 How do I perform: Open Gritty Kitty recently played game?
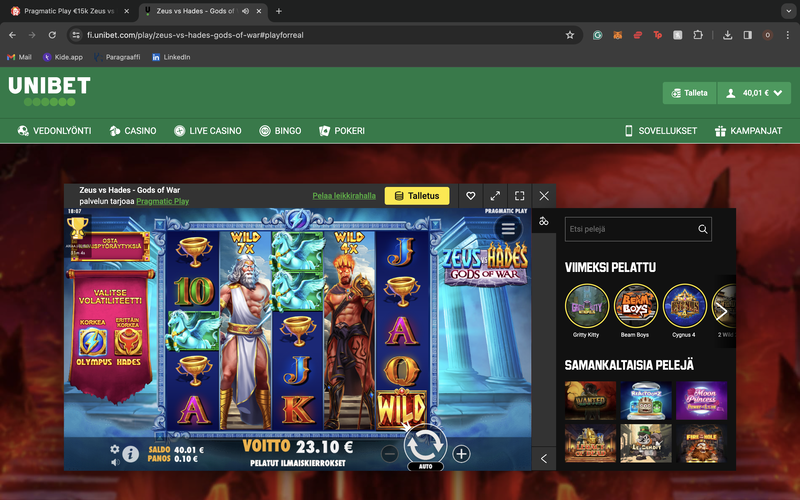(587, 306)
